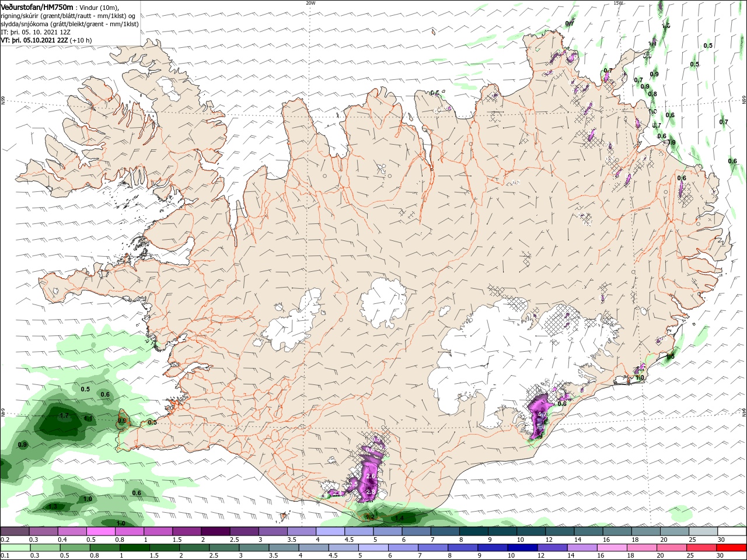Click the 'VT: þri. 05.10.2021 22Z' valid time
The height and width of the screenshot is (560, 747).
pyautogui.click(x=34, y=40)
